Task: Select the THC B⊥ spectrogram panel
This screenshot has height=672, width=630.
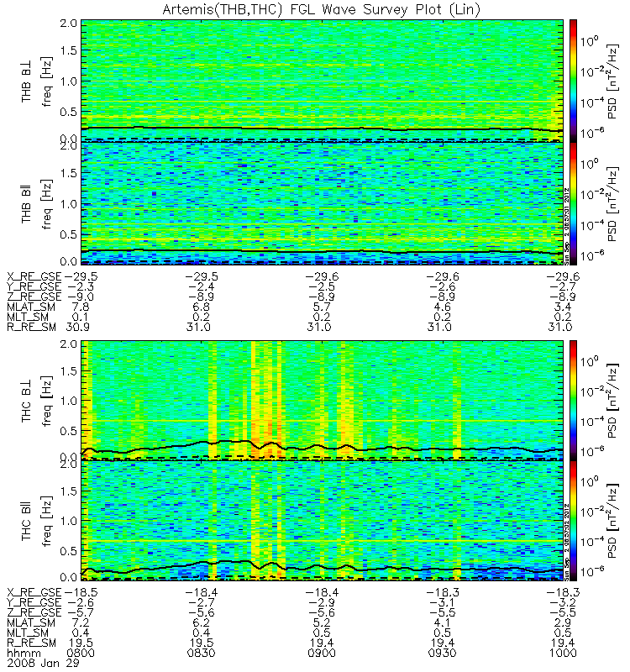Action: [322, 401]
